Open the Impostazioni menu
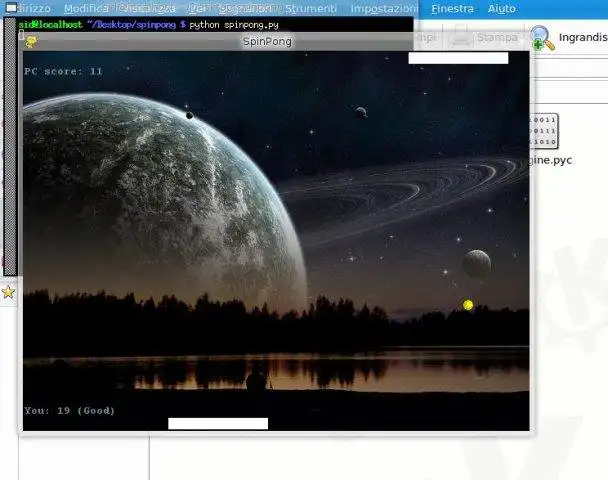Screen dimensions: 608x480 click(x=384, y=9)
